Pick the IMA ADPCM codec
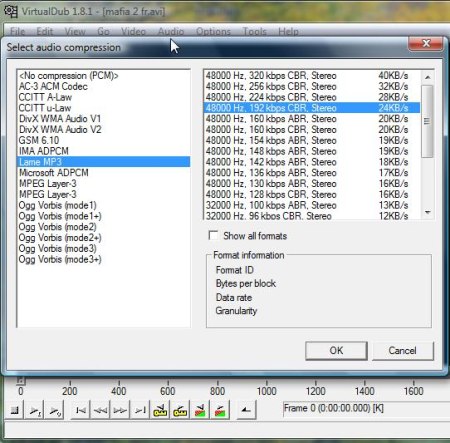Image resolution: width=450 pixels, height=443 pixels. (x=103, y=151)
